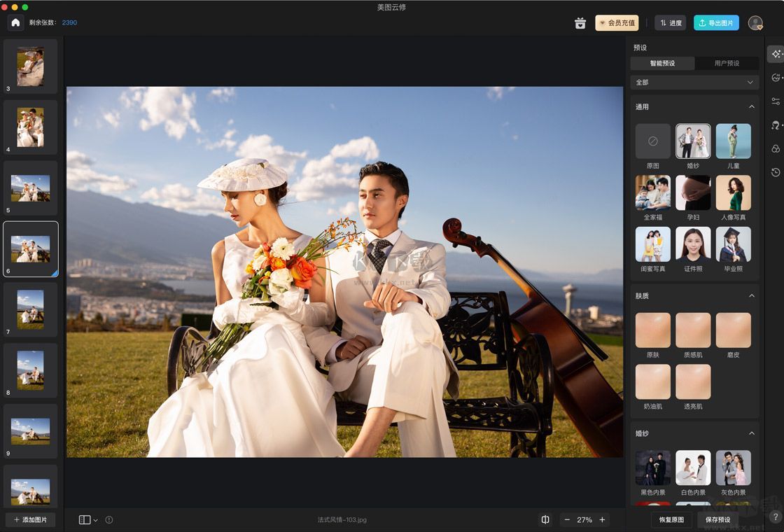Viewport: 784px width, 532px height.
Task: Click the image info icon in the bottom bar
Action: point(109,520)
